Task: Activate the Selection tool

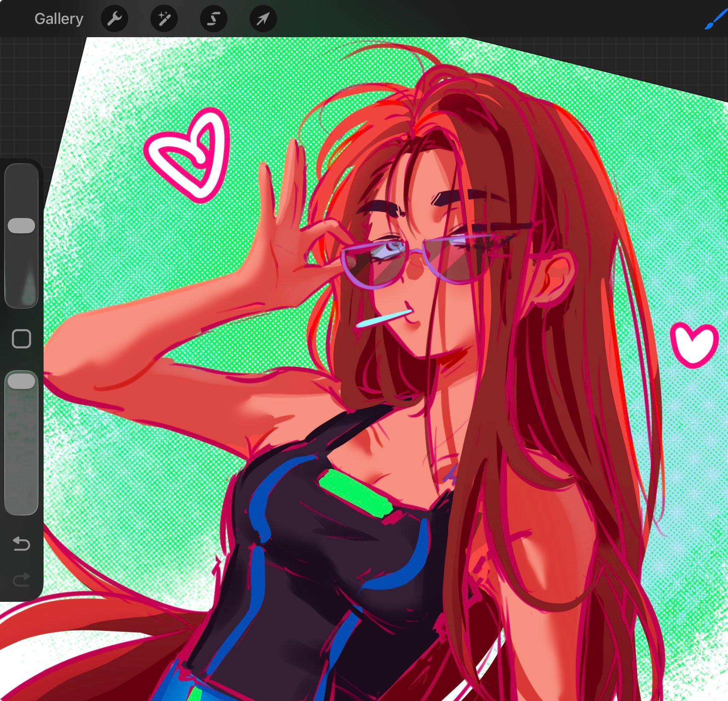Action: (214, 19)
